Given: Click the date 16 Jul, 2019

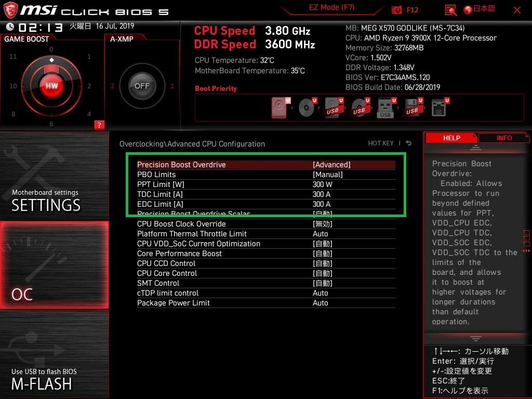Looking at the screenshot, I should [x=115, y=26].
